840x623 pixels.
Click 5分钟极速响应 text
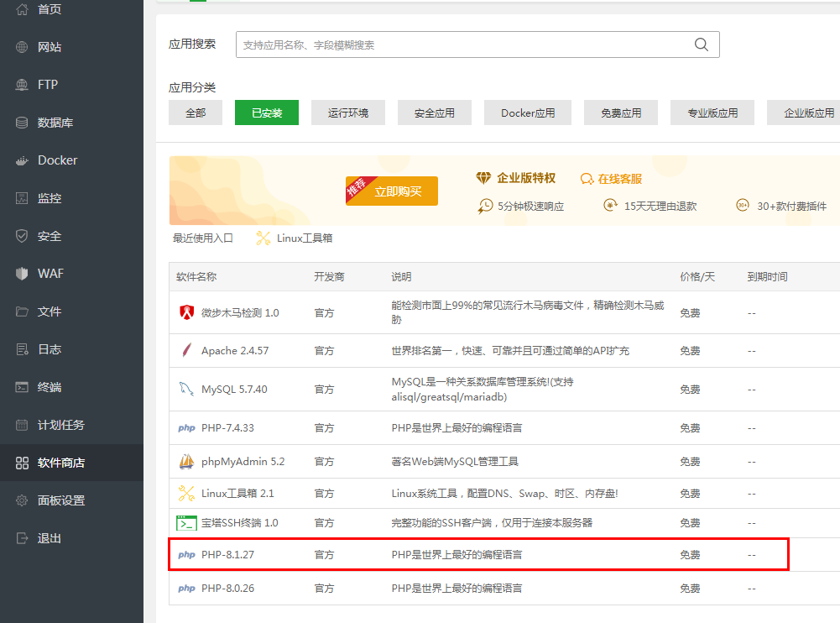tap(530, 207)
